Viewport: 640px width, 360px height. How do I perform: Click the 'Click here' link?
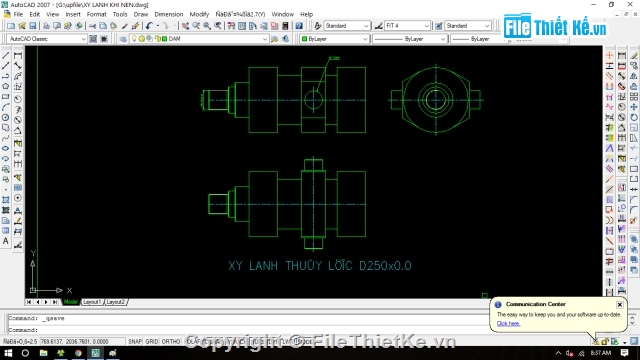(x=508, y=323)
